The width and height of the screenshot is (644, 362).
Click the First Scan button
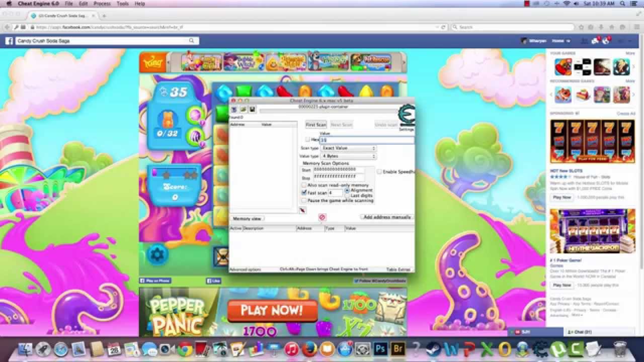coord(316,124)
